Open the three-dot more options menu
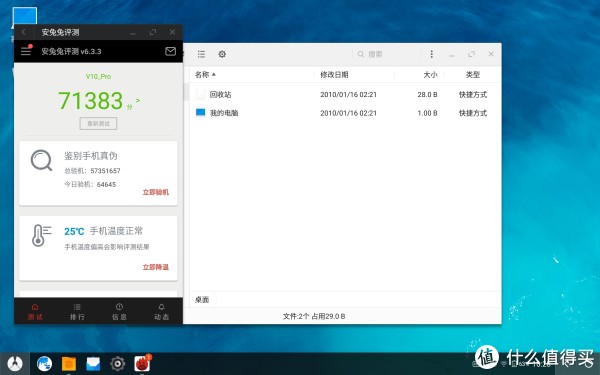 (x=432, y=54)
